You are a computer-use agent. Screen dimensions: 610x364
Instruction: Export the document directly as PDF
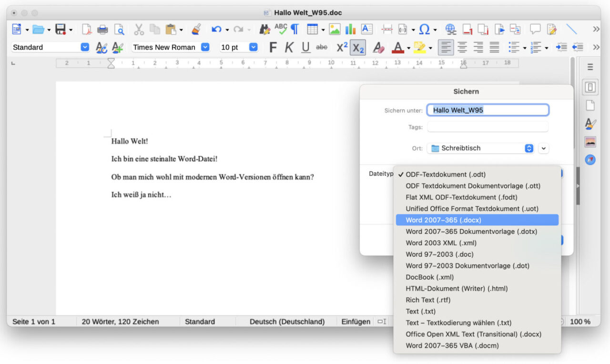86,29
